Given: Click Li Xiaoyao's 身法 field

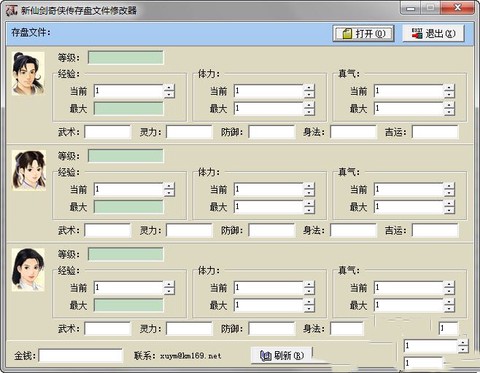Looking at the screenshot, I should click(x=353, y=132).
